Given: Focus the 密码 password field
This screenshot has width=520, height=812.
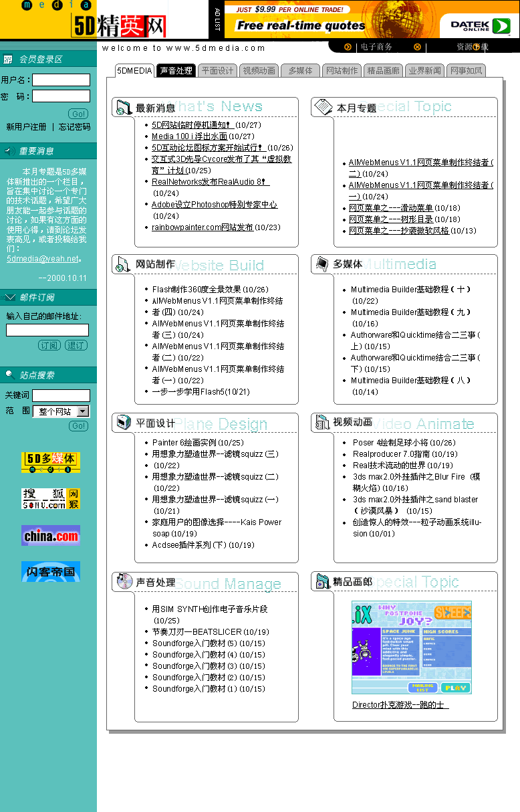Looking at the screenshot, I should tap(61, 96).
